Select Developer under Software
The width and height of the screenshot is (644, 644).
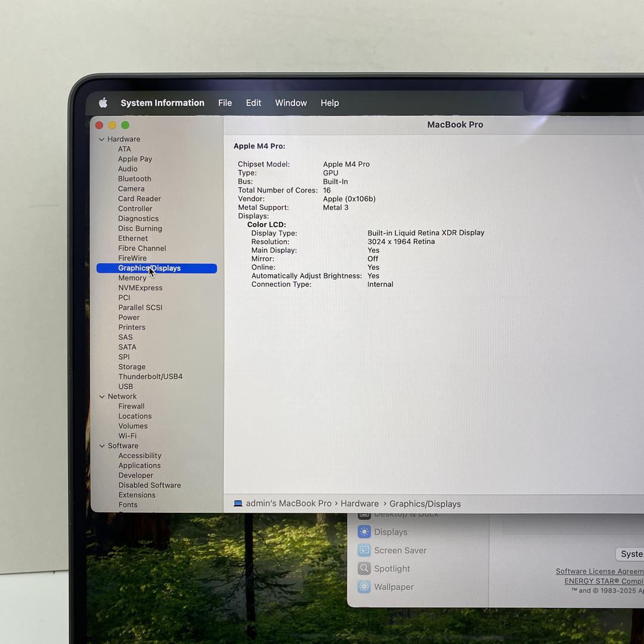tap(136, 475)
